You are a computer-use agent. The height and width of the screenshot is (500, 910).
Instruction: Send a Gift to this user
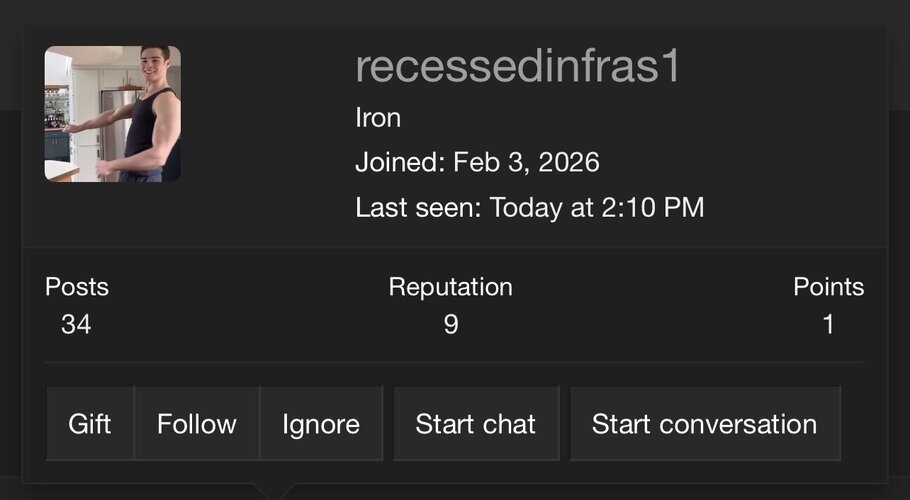[x=90, y=423]
